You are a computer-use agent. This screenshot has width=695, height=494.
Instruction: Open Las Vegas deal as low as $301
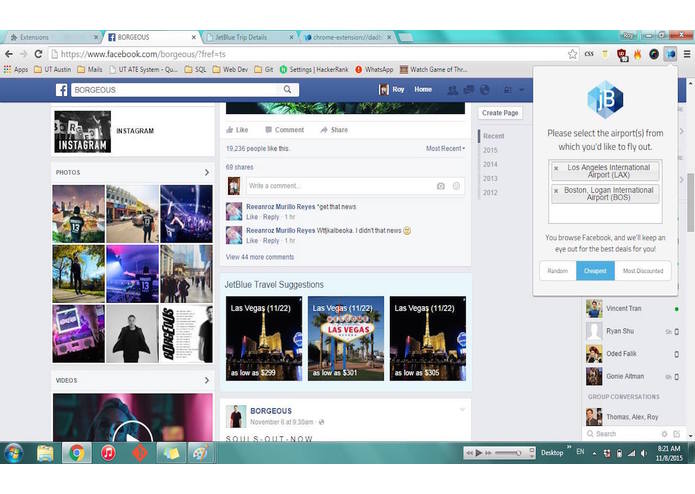[346, 338]
